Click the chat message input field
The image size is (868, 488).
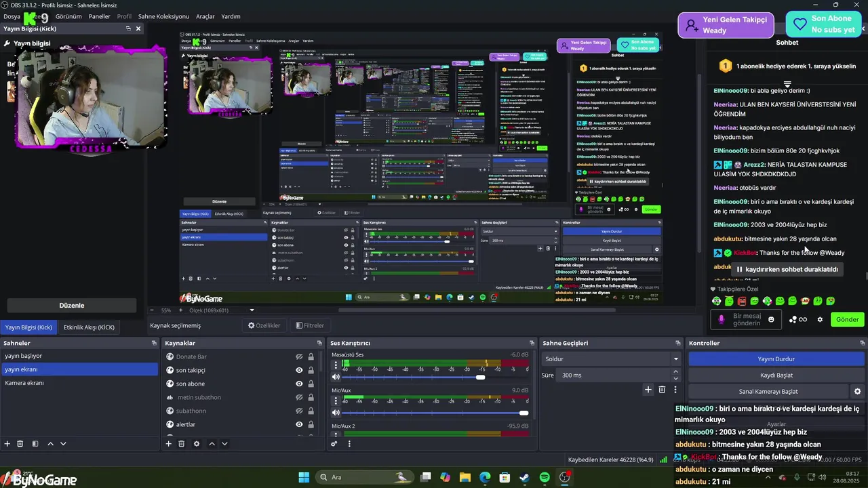tap(747, 319)
